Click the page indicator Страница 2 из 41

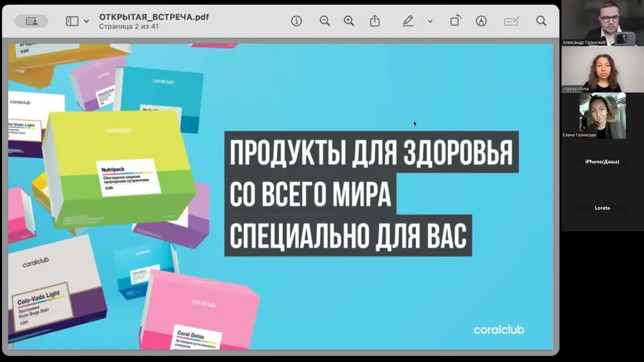(x=129, y=27)
